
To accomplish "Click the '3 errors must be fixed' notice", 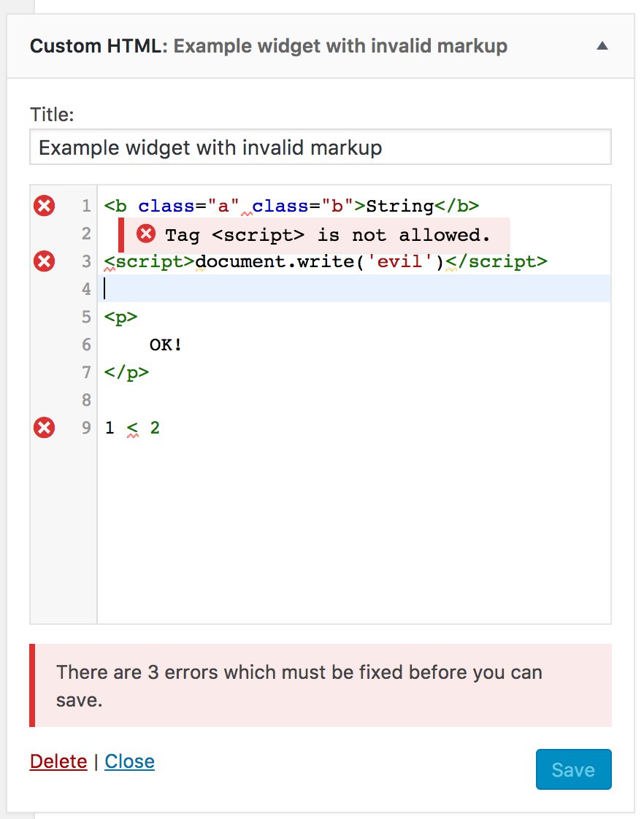I will (321, 685).
